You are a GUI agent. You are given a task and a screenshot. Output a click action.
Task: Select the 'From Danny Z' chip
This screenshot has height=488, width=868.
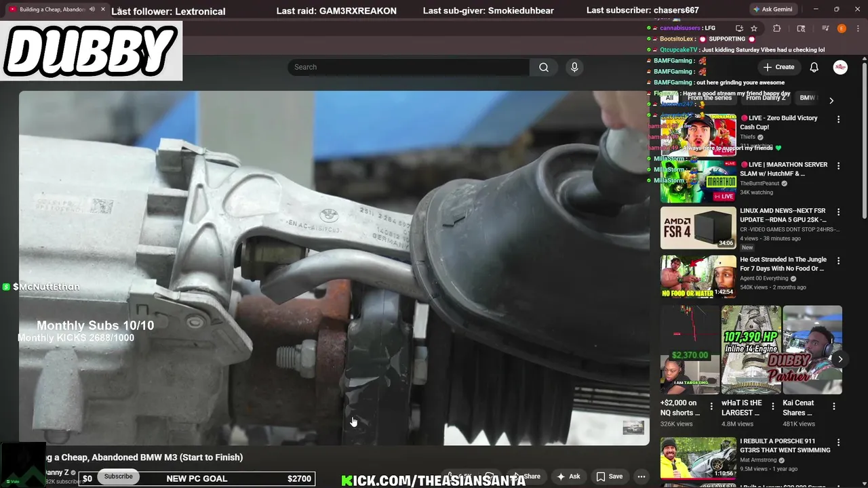766,98
